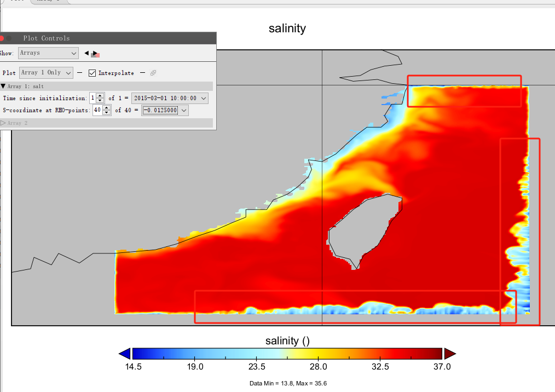Screen dimensions: 555x392
Task: Decrease the S-coordinate level index
Action: (x=107, y=113)
